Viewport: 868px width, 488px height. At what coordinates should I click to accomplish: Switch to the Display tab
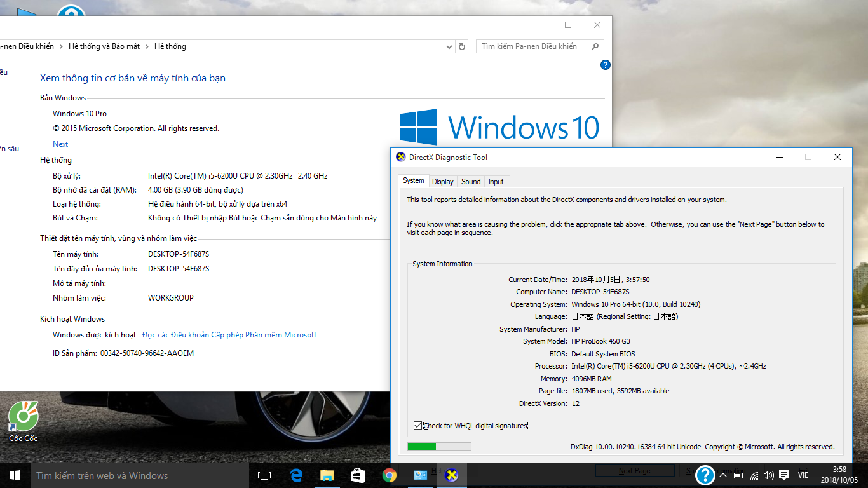[x=443, y=182]
